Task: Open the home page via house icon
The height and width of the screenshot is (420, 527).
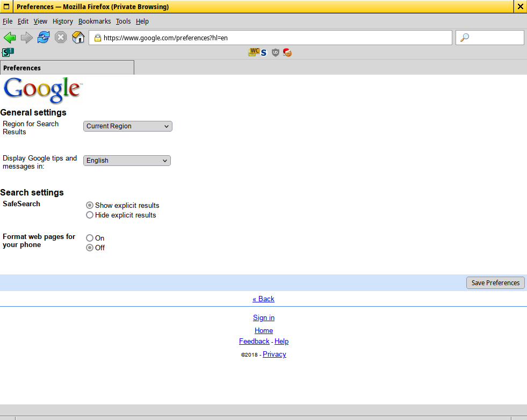Action: pos(78,37)
